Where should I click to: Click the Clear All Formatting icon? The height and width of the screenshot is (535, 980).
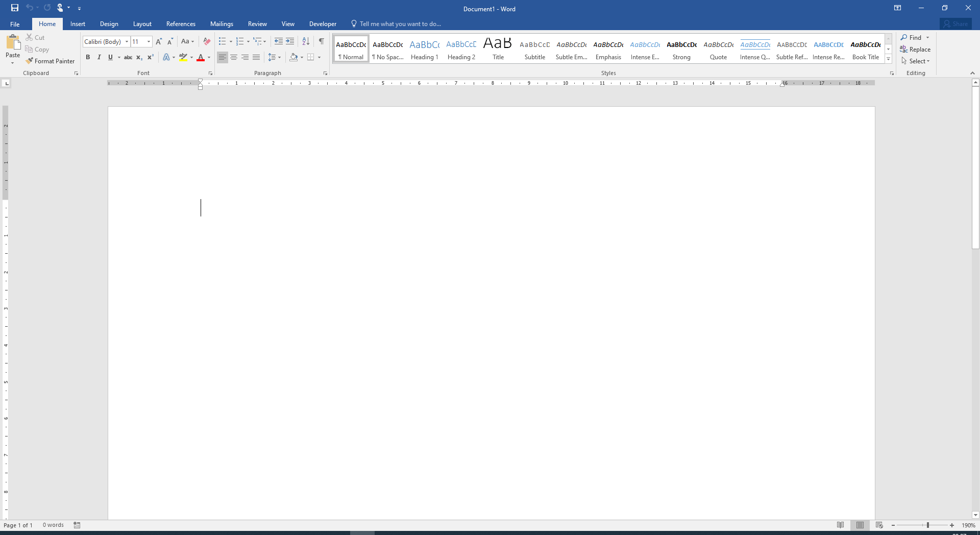tap(207, 41)
